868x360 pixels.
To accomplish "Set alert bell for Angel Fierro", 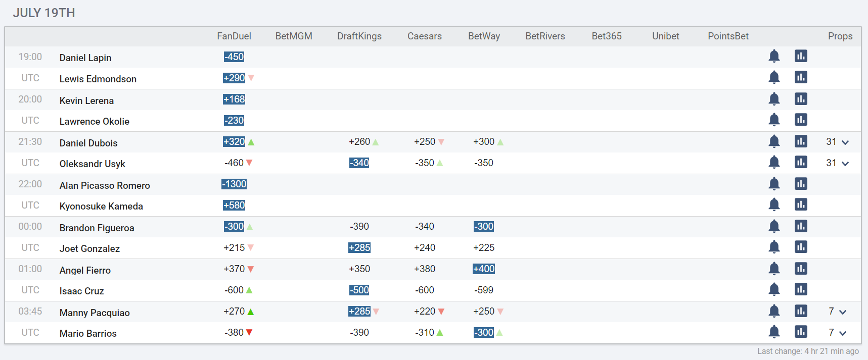I will [774, 269].
